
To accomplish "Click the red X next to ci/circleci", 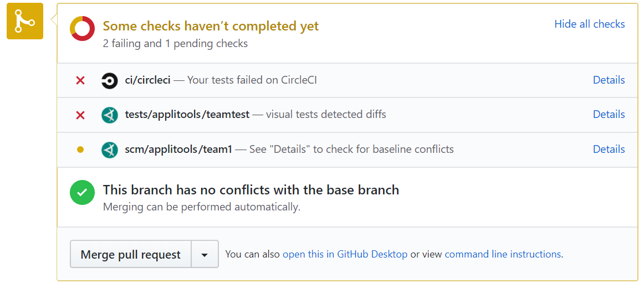I will click(x=80, y=81).
